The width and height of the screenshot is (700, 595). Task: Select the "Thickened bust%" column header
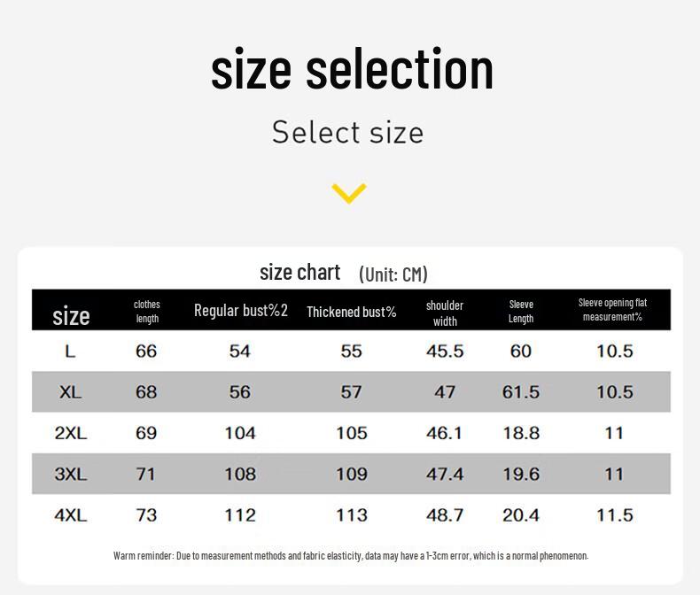point(352,312)
